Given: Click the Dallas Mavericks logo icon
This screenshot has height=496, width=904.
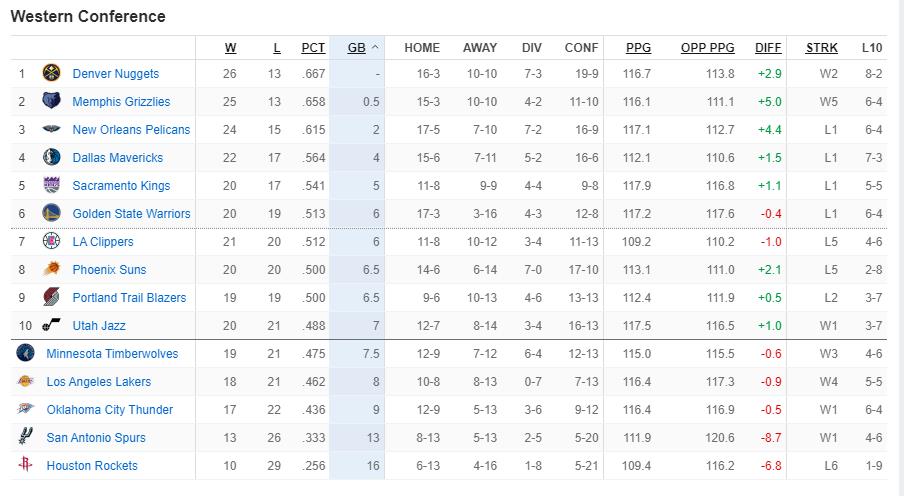Looking at the screenshot, I should [x=51, y=158].
